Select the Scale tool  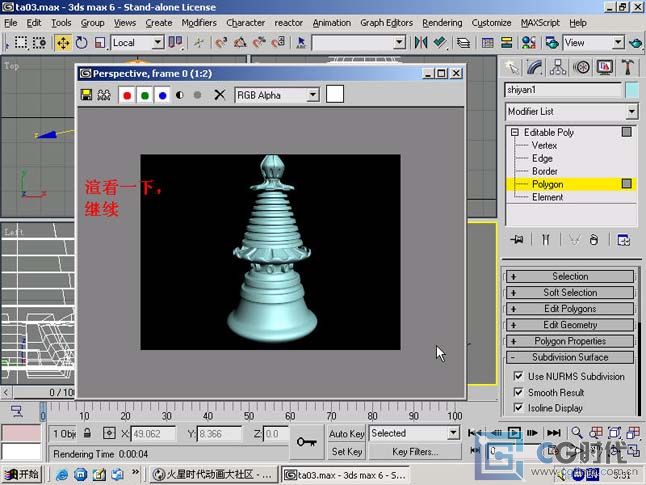coord(100,43)
